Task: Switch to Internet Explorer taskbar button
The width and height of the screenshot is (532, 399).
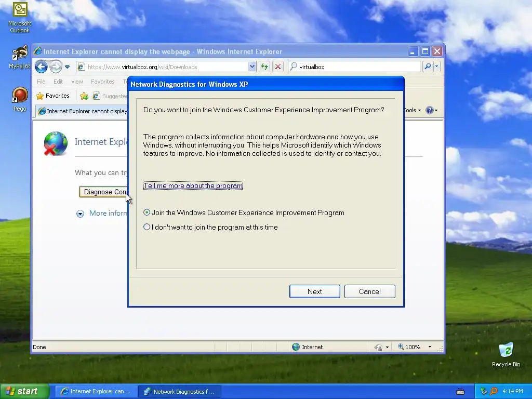Action: (x=96, y=391)
